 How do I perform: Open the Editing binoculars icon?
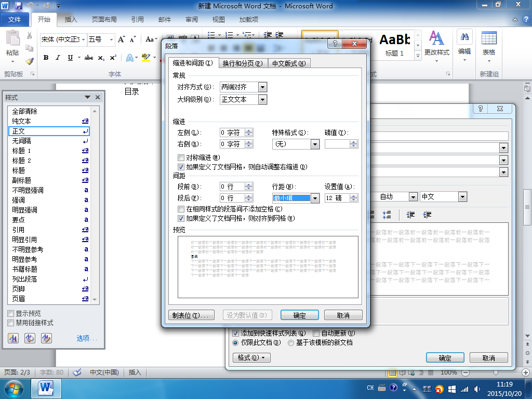coord(464,37)
